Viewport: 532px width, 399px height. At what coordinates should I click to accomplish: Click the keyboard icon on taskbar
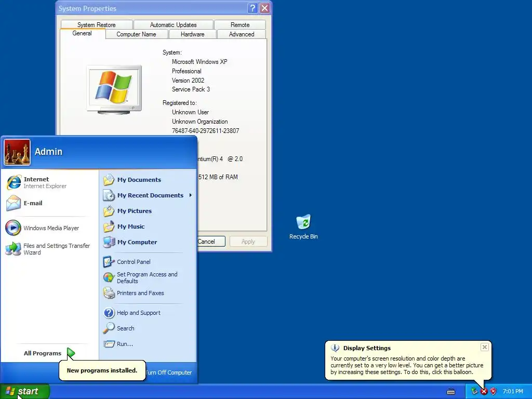coord(451,392)
